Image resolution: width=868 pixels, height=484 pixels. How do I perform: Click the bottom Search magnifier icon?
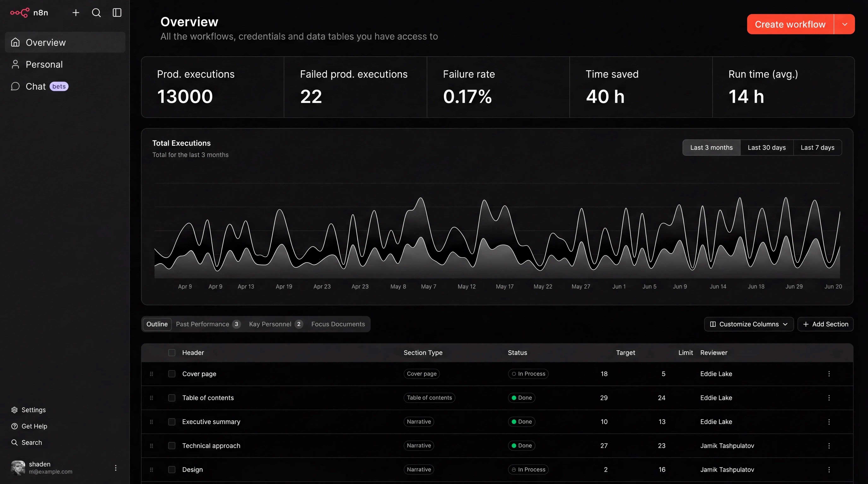[x=15, y=442]
